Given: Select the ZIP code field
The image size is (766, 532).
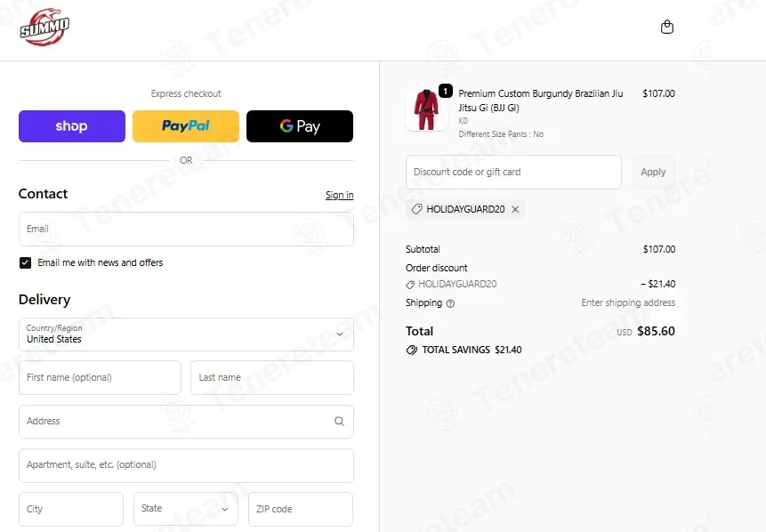Looking at the screenshot, I should point(301,509).
